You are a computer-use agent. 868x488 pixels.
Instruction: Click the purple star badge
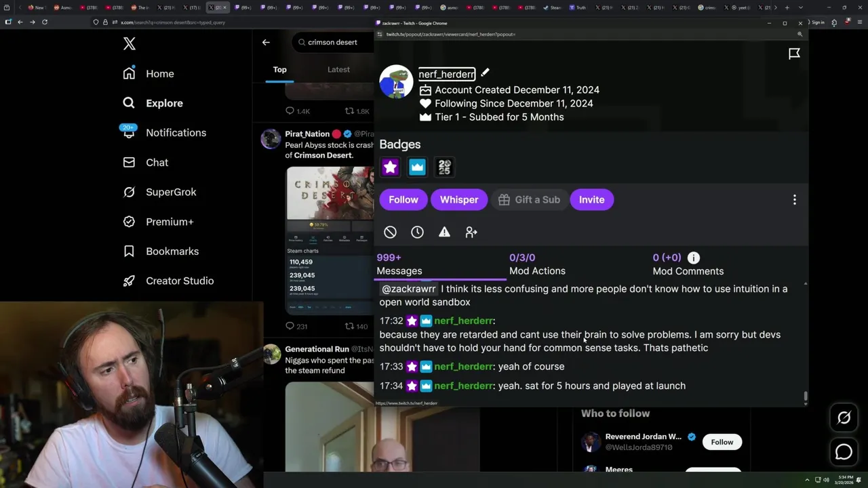(x=390, y=167)
